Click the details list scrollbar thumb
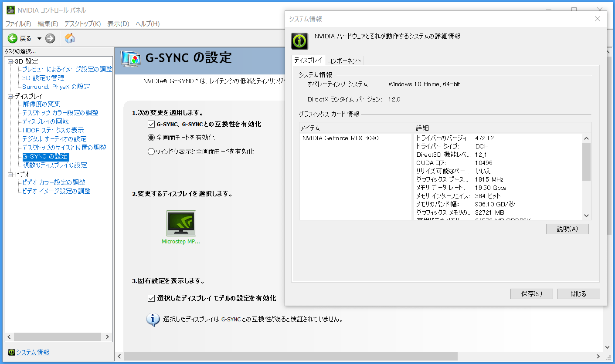Viewport: 615px width, 364px height. (x=586, y=162)
